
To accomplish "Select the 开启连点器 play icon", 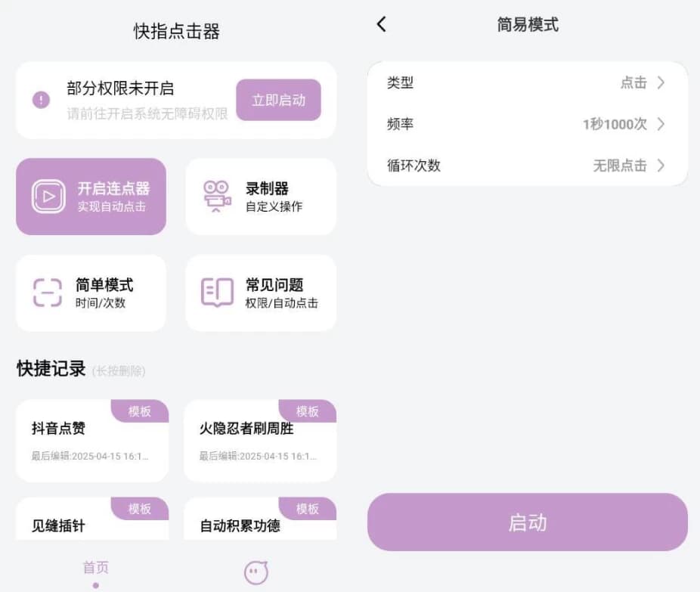I will point(48,197).
